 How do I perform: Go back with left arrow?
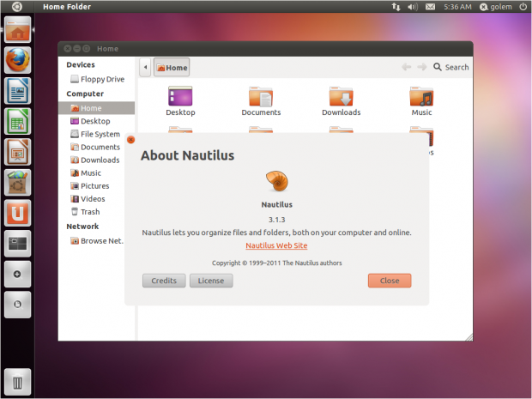point(407,67)
